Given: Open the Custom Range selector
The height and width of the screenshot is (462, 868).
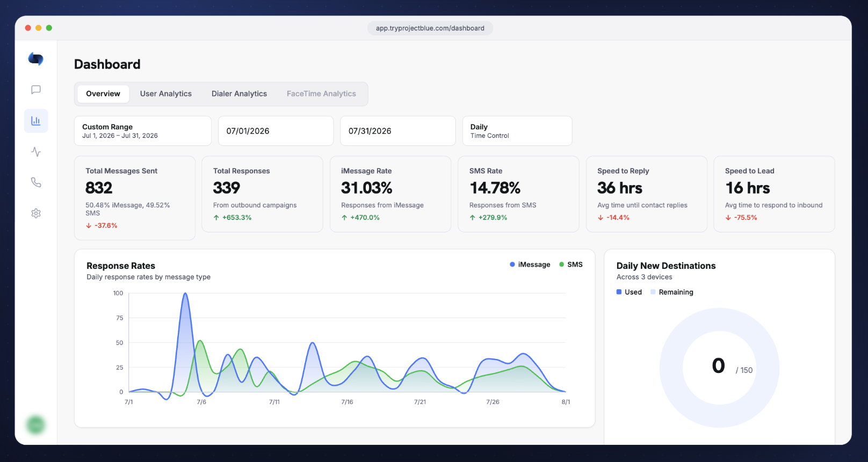Looking at the screenshot, I should click(143, 131).
